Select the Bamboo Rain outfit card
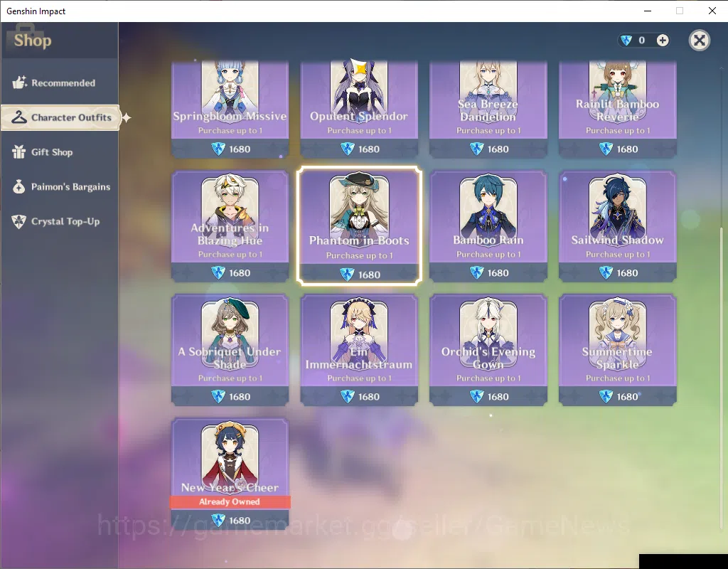The width and height of the screenshot is (728, 569). coord(488,225)
